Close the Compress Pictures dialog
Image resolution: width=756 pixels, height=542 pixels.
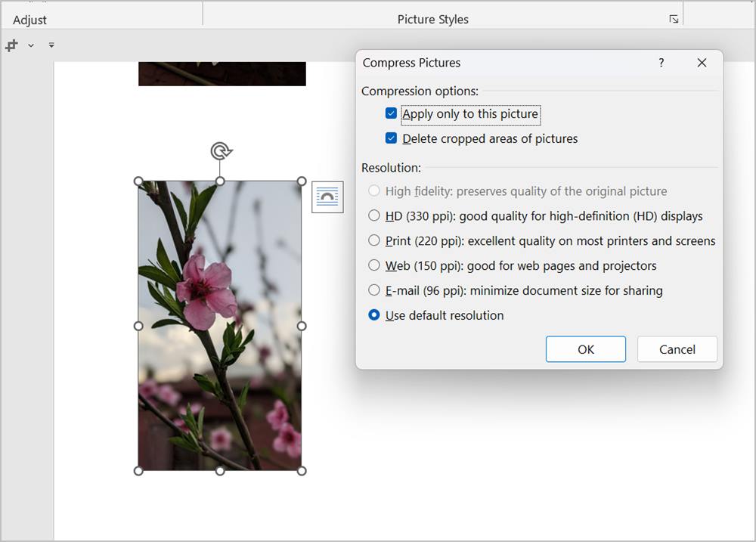702,63
